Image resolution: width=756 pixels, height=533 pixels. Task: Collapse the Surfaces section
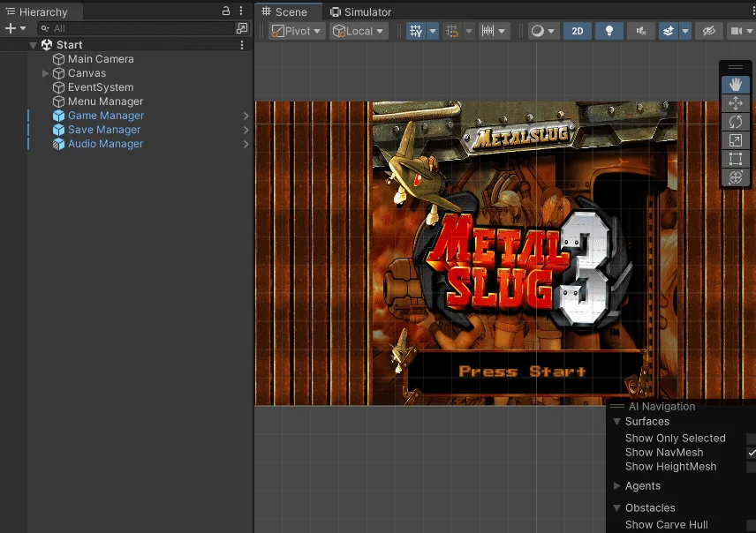click(x=616, y=421)
